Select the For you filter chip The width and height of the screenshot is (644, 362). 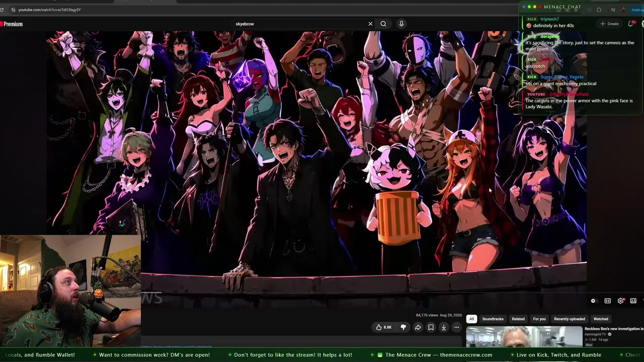pos(539,319)
